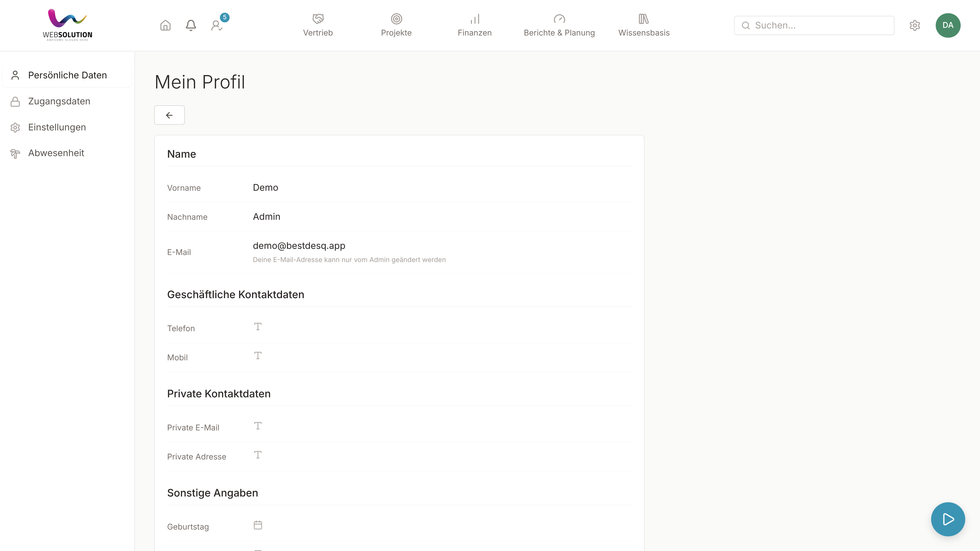Click the blue play button
Screen dimensions: 980x551
(948, 519)
